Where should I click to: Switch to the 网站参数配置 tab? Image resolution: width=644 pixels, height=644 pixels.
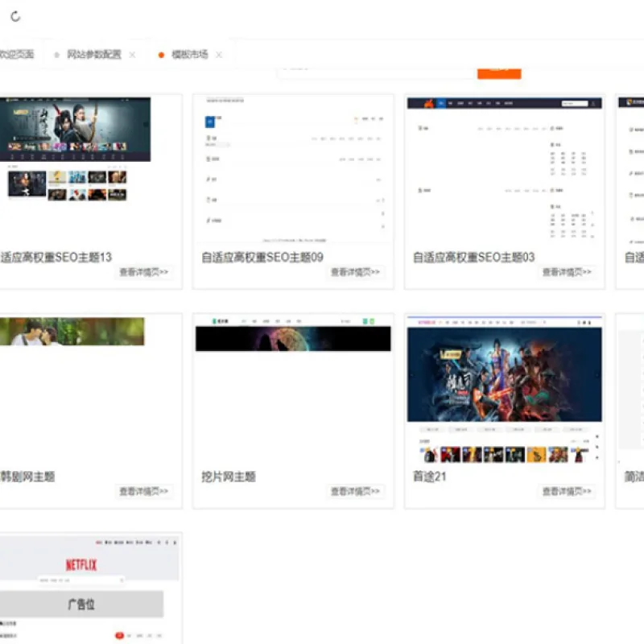click(x=94, y=54)
